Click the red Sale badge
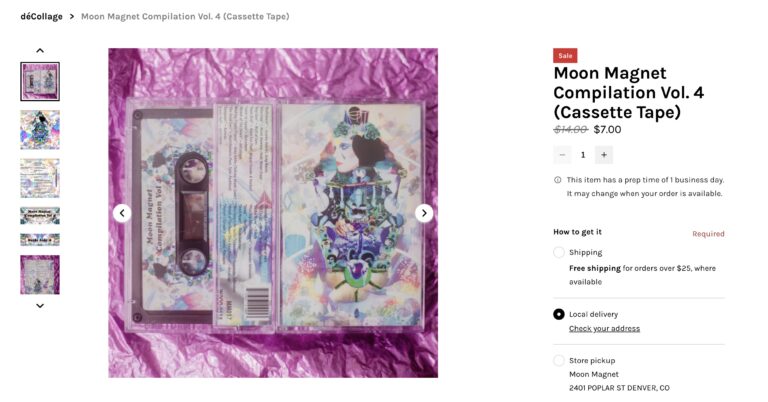Screen dimensions: 768x402 [565, 56]
